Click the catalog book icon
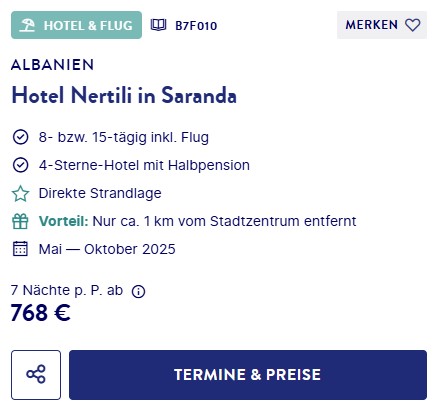Viewport: 438px width, 407px height. (x=158, y=25)
